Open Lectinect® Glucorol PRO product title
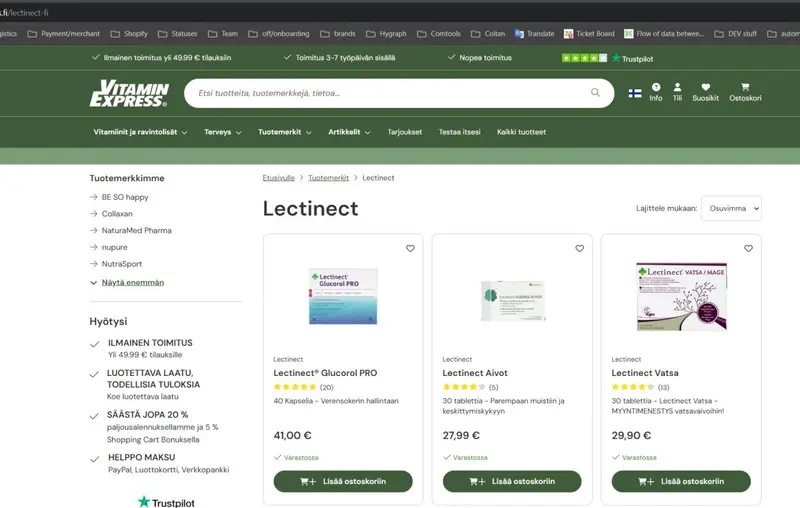This screenshot has width=800, height=508. tap(325, 373)
